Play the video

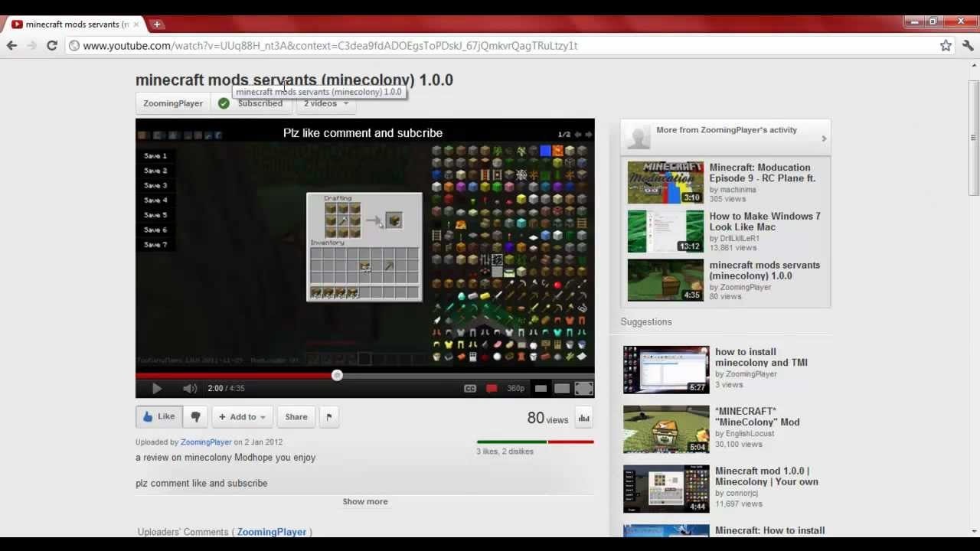[156, 389]
